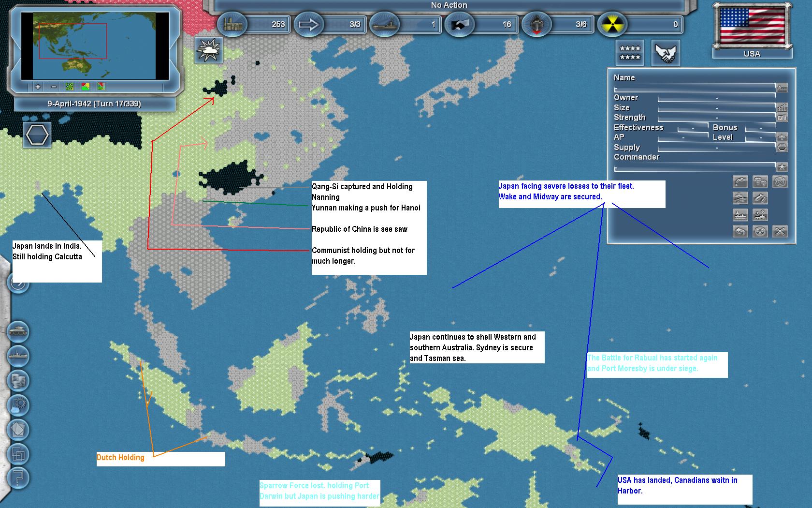Click the radar target action button
The width and height of the screenshot is (812, 508).
[780, 182]
